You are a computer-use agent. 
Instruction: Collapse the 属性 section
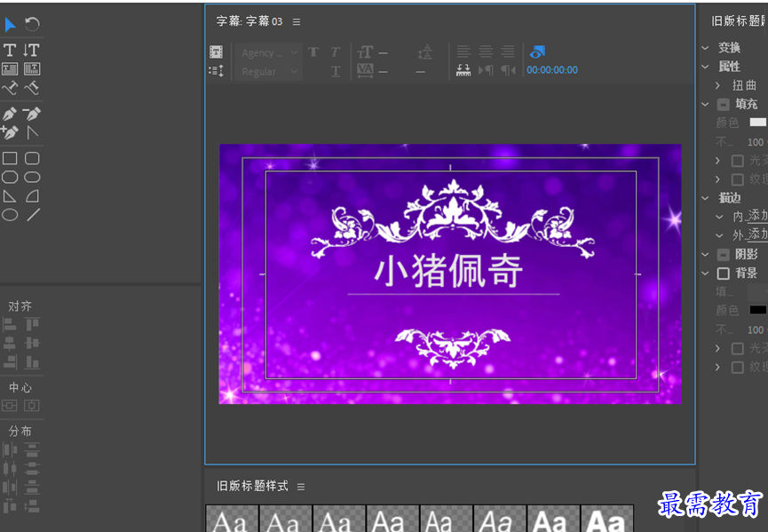coord(705,66)
